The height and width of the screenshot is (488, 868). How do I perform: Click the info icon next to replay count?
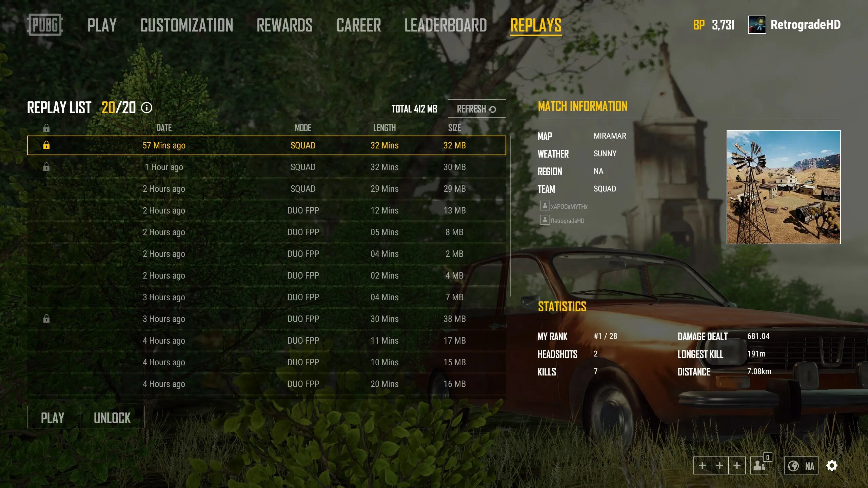(147, 108)
